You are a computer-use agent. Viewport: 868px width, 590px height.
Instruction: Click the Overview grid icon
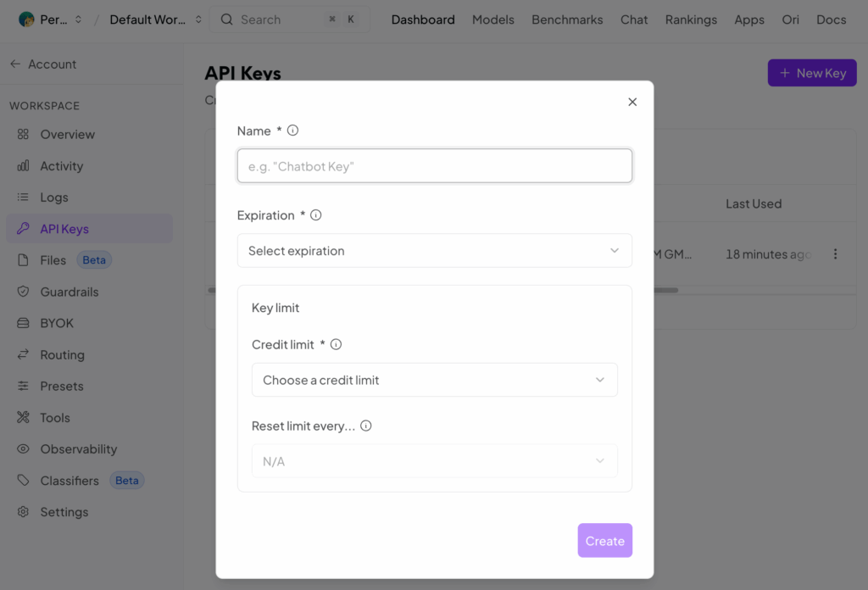(x=23, y=134)
